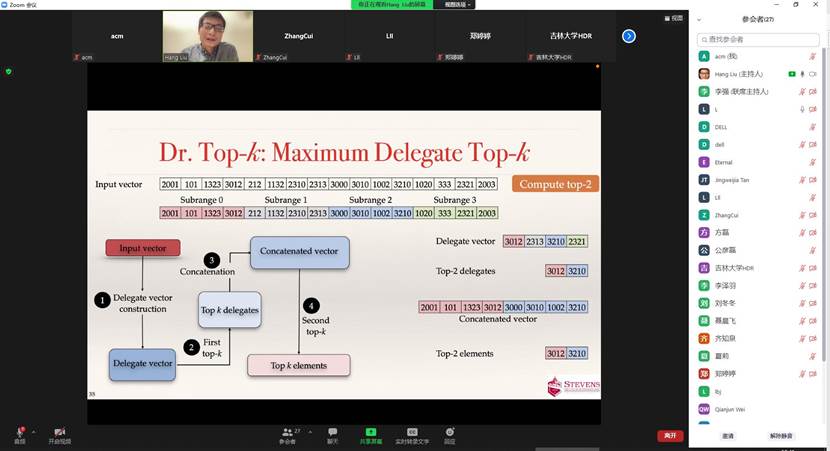Click the Invite button in participants panel

click(728, 436)
